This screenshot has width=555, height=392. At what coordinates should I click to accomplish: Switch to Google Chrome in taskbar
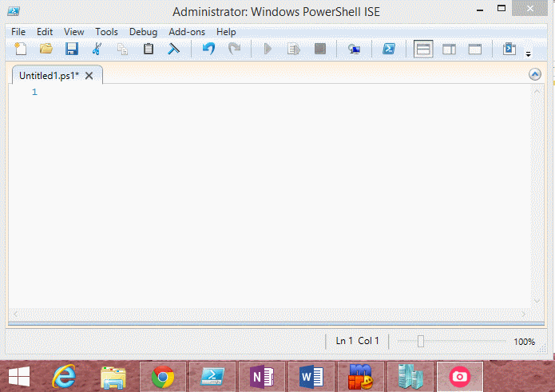[163, 377]
